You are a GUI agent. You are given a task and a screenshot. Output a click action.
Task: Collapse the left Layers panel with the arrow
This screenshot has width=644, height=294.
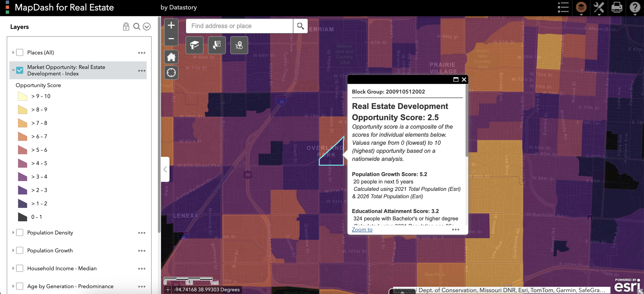click(165, 169)
